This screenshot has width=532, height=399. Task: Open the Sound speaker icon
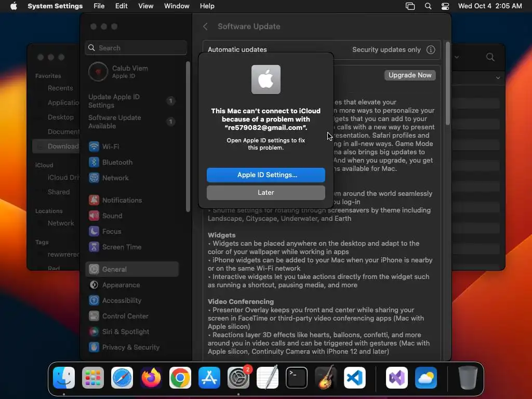point(94,216)
